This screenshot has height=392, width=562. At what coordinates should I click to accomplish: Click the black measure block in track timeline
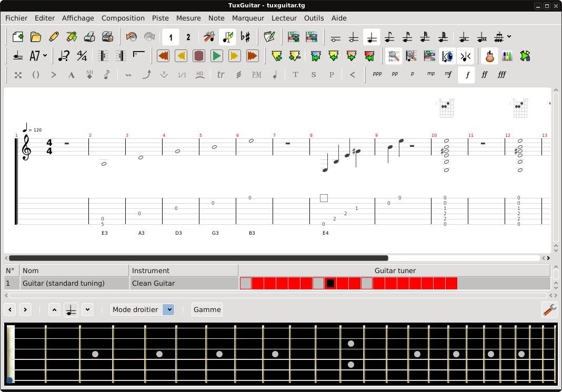[x=330, y=284]
